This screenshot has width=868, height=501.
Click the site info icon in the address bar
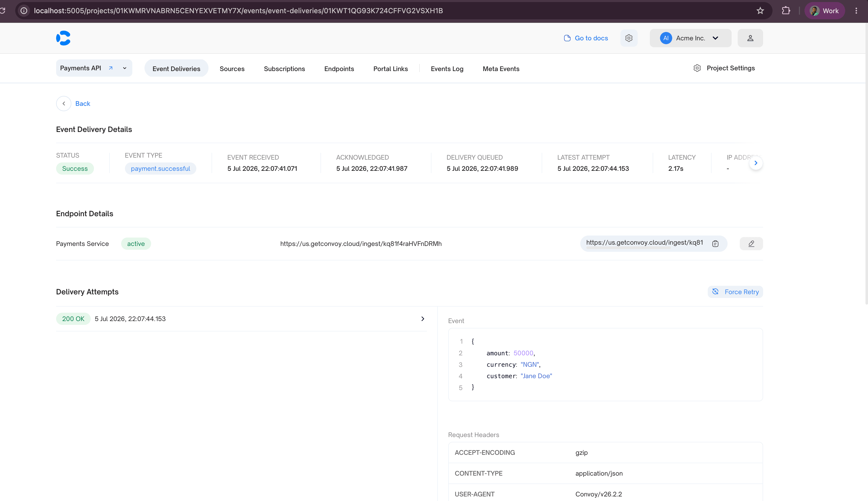24,11
